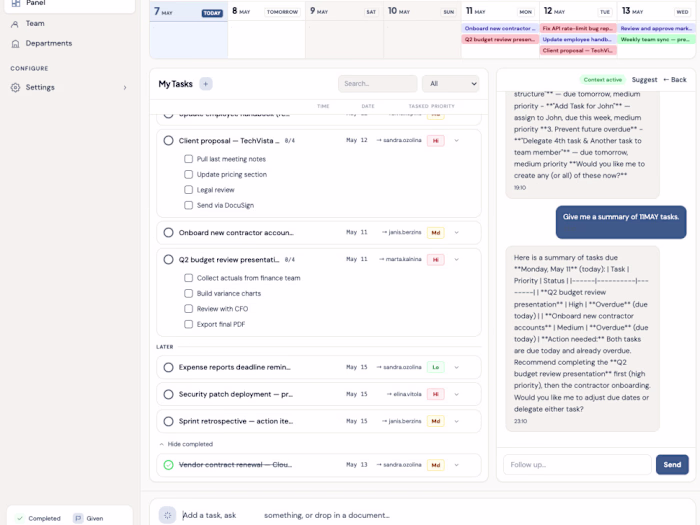Open Client proposal — TechVista calendar event
This screenshot has width=700, height=525.
tap(578, 50)
